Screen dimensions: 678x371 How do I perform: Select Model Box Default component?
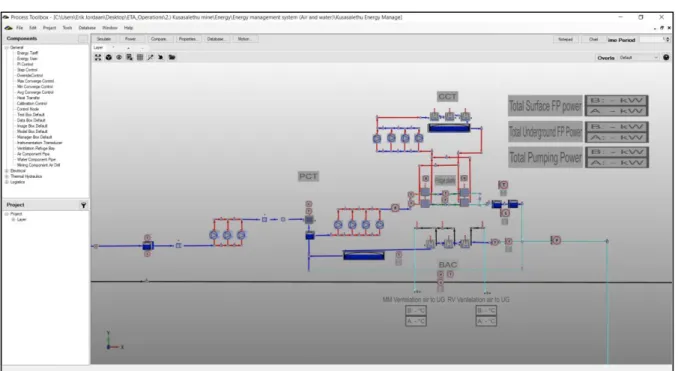[x=32, y=131]
